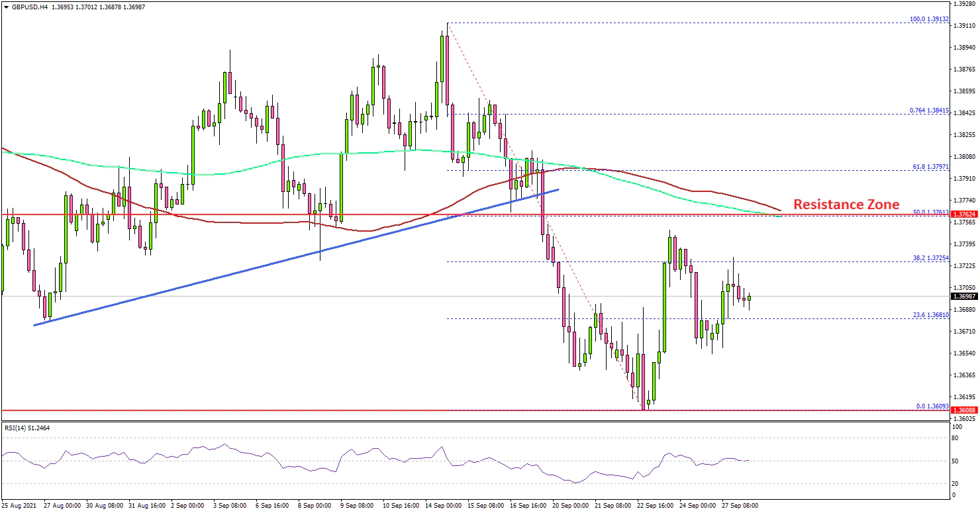The image size is (980, 513).
Task: Select the Resistance Zone text label
Action: (x=846, y=205)
